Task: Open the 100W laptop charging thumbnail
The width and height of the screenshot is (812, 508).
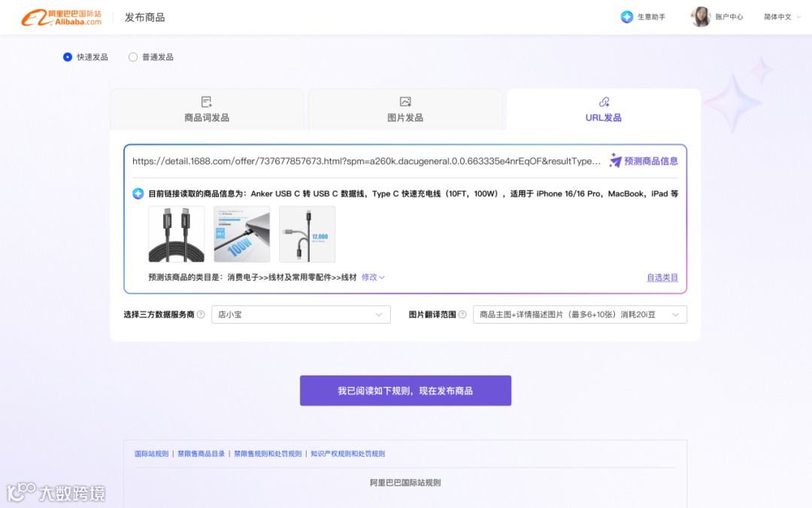Action: click(242, 234)
